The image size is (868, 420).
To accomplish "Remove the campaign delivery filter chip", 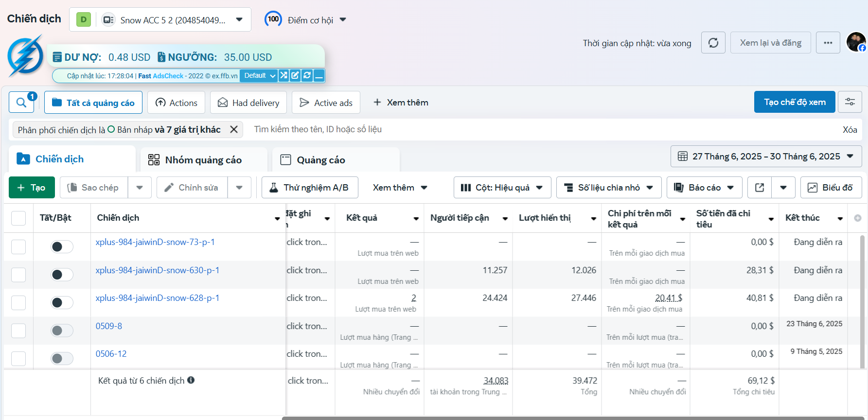I will point(234,129).
